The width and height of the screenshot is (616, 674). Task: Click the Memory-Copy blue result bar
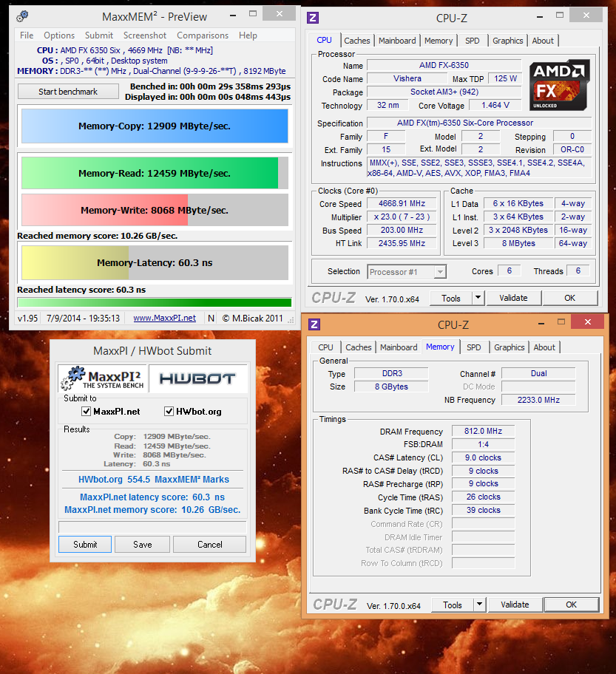[x=155, y=126]
